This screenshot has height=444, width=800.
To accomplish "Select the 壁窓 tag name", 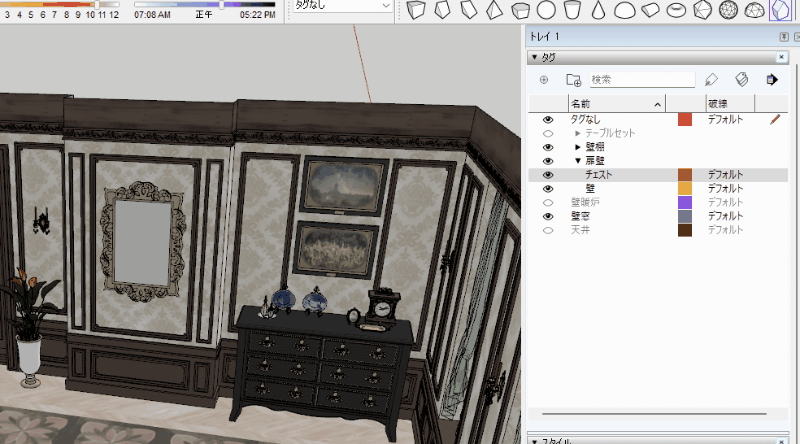I will [x=580, y=216].
